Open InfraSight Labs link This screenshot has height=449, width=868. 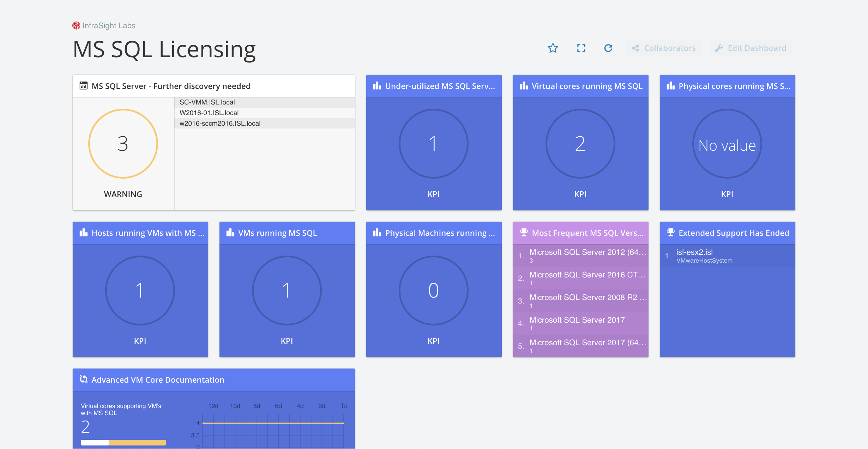point(109,25)
